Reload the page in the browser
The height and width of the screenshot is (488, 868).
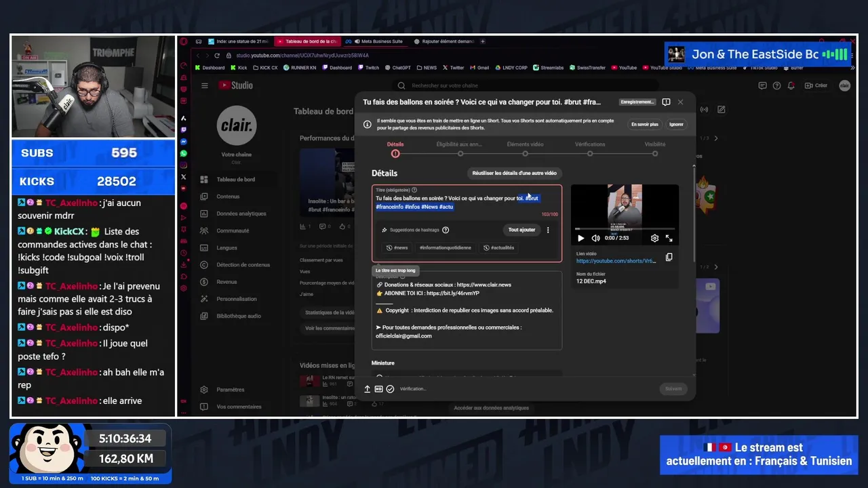[217, 56]
